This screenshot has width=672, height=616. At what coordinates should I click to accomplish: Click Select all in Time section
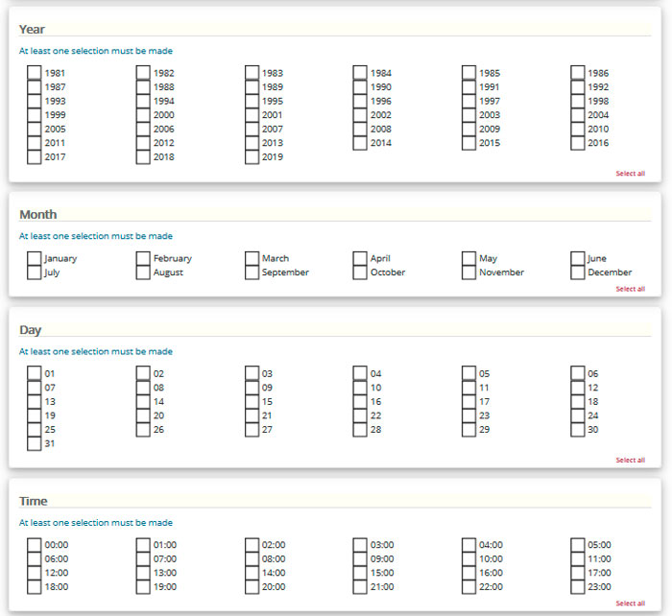630,604
